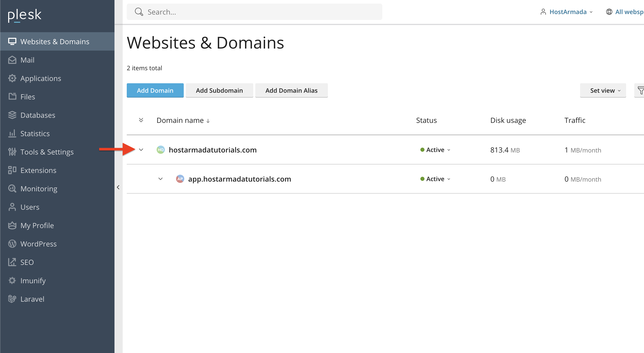Click the Add Domain button
644x353 pixels.
point(155,90)
